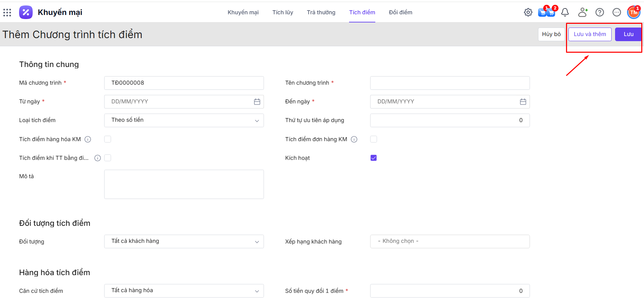Open the app launcher grid icon

point(7,13)
